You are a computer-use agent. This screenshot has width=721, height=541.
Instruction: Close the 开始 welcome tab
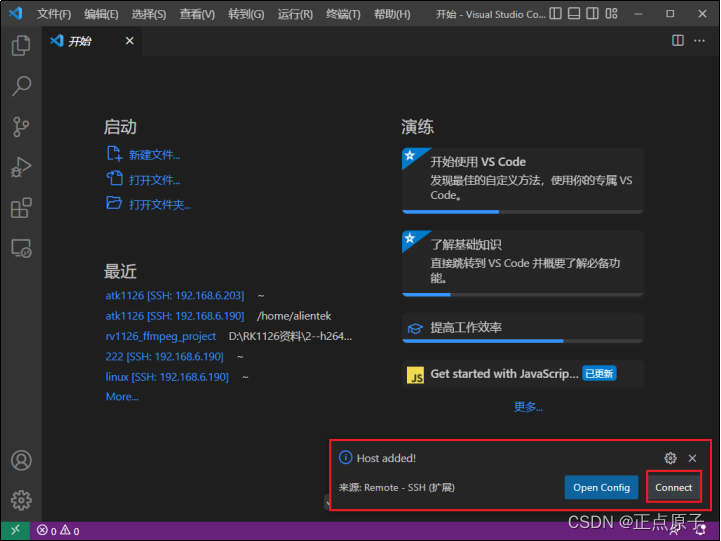[x=130, y=41]
